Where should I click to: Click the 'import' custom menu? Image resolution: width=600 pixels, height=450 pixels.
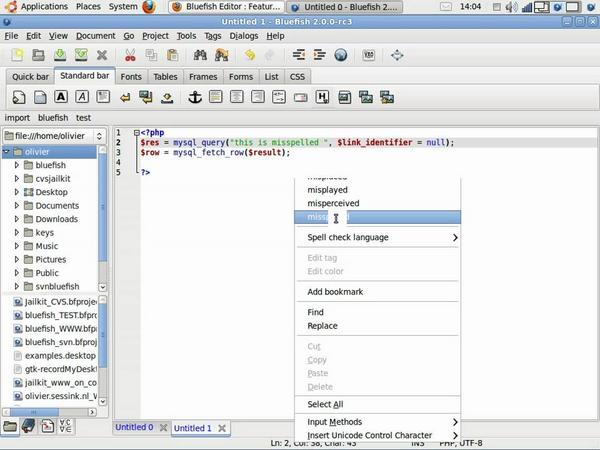click(17, 117)
